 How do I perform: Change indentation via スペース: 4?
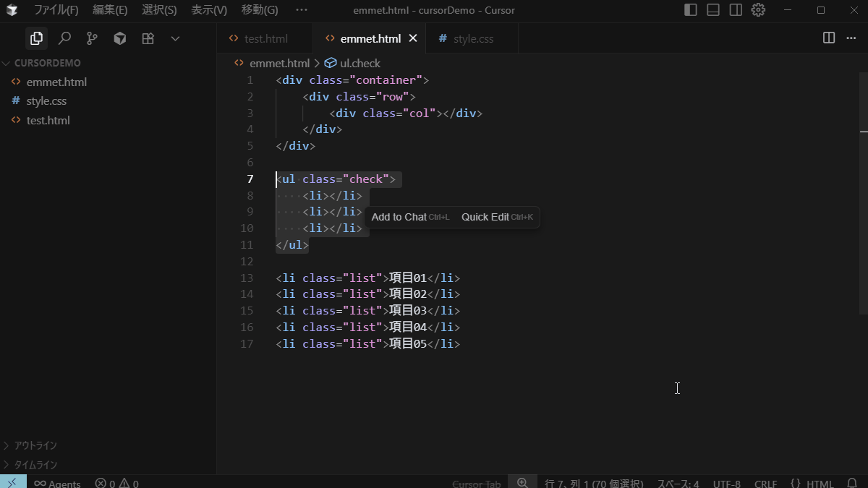click(678, 483)
